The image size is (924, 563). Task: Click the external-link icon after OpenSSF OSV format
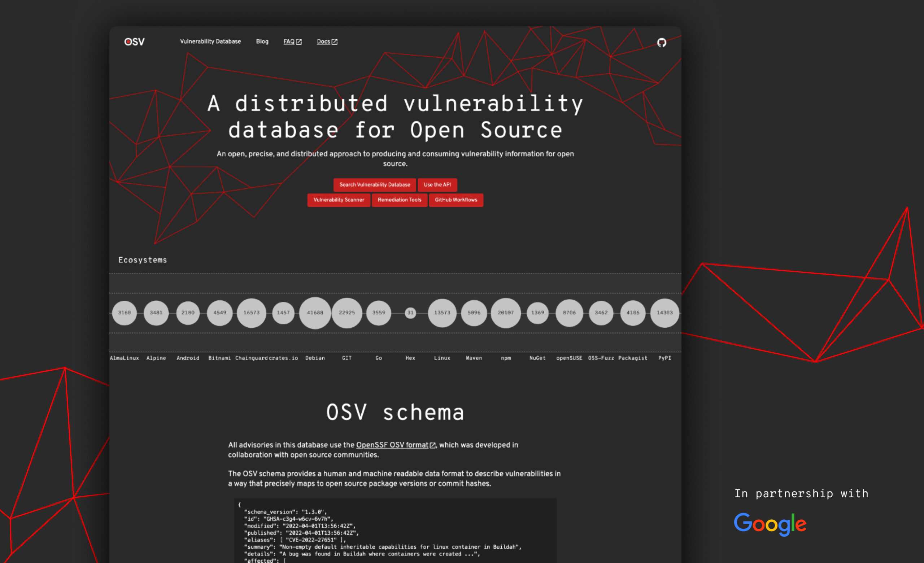433,445
